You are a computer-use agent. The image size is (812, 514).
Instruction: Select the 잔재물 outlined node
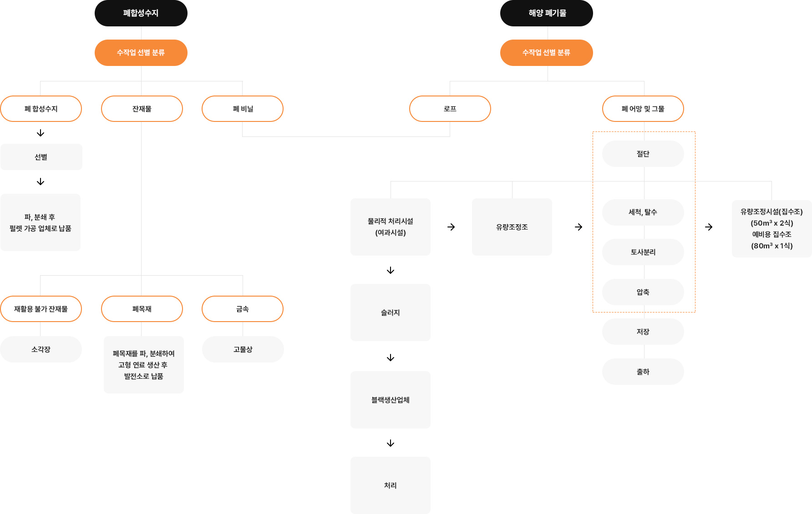(x=142, y=109)
